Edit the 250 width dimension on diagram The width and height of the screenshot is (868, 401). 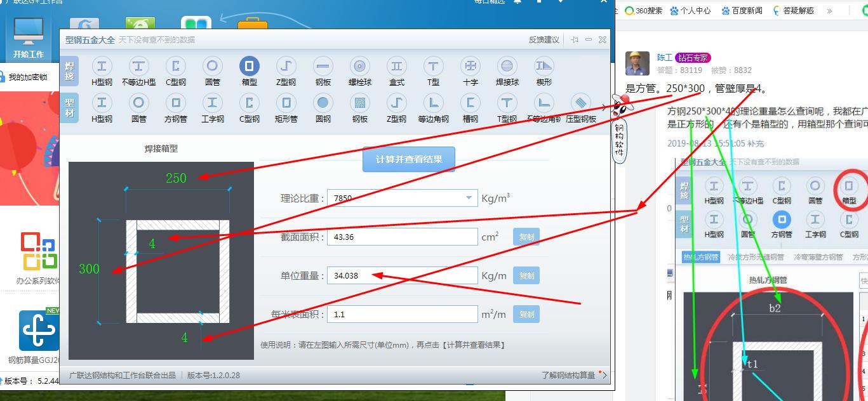click(x=176, y=178)
